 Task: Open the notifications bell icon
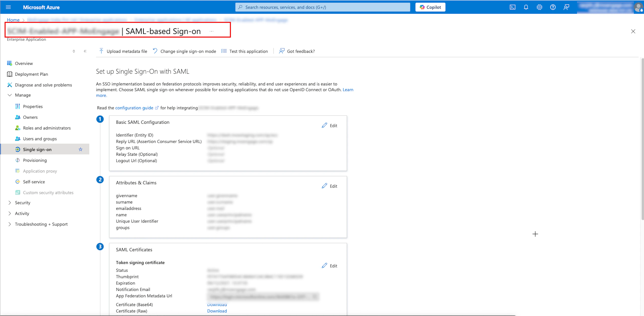point(526,7)
